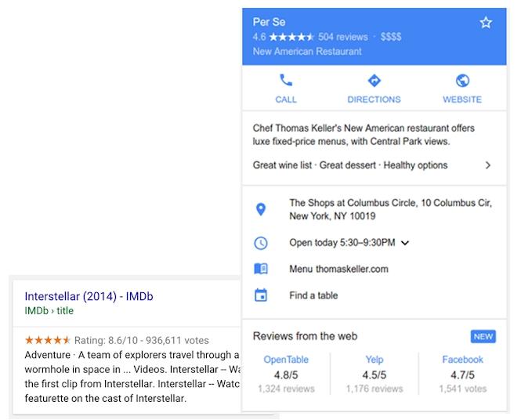Click Great wine list highlight
The width and height of the screenshot is (521, 420).
(282, 165)
